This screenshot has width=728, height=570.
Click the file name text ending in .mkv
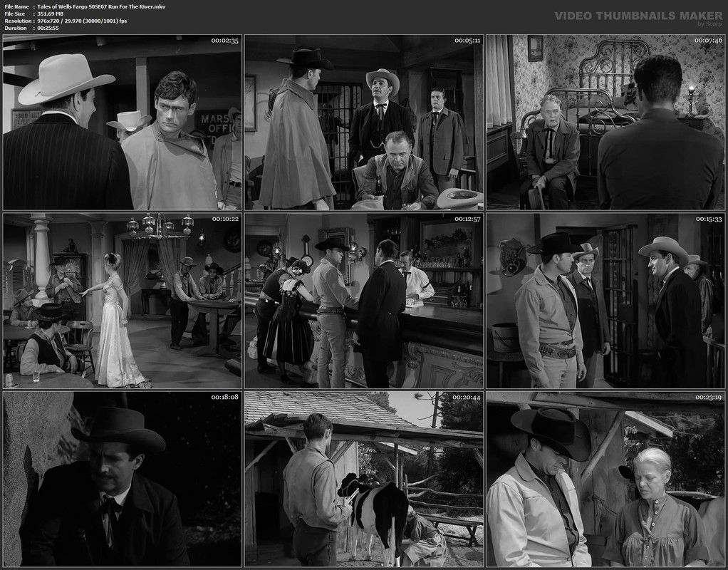(x=101, y=6)
